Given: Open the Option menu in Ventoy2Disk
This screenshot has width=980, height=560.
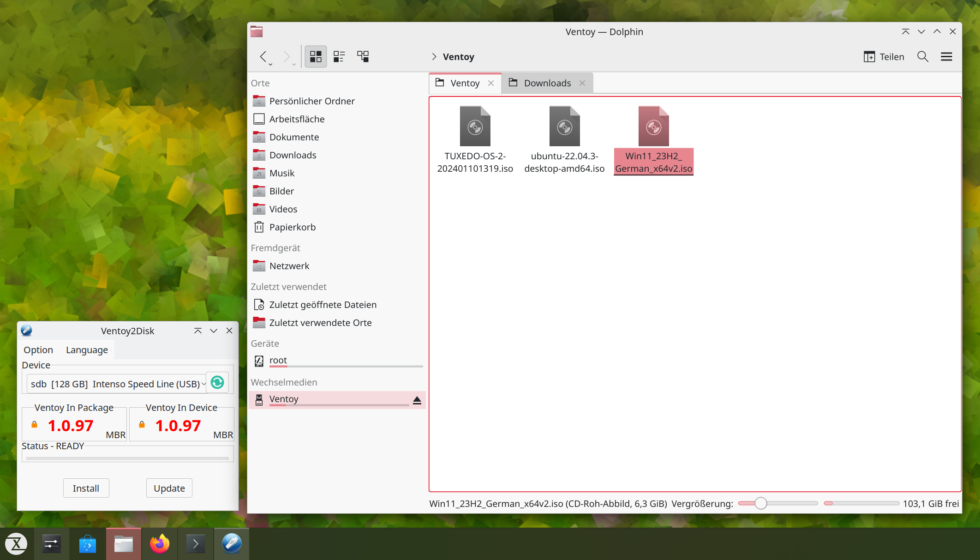Looking at the screenshot, I should pyautogui.click(x=38, y=349).
